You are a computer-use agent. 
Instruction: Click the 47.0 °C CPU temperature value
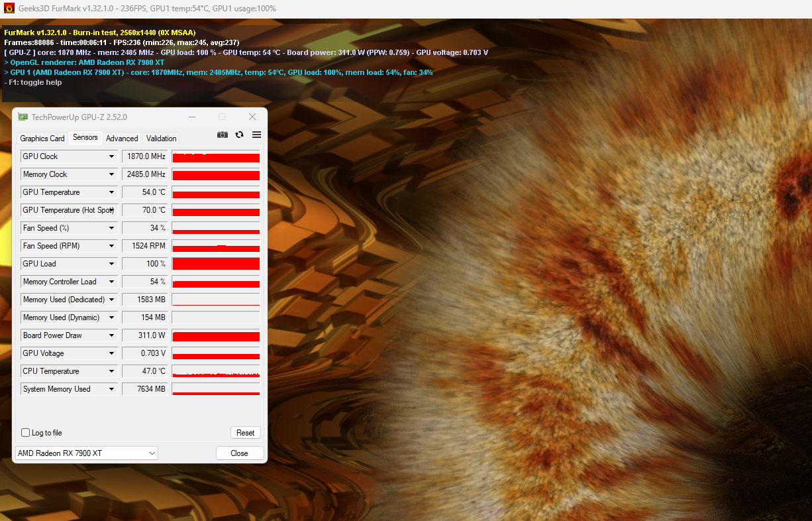coord(145,371)
